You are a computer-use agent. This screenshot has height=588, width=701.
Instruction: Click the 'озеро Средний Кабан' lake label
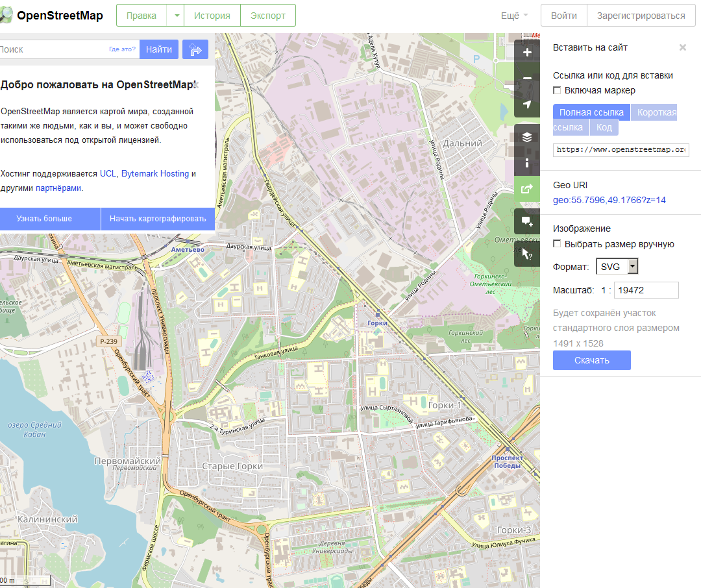pyautogui.click(x=34, y=429)
